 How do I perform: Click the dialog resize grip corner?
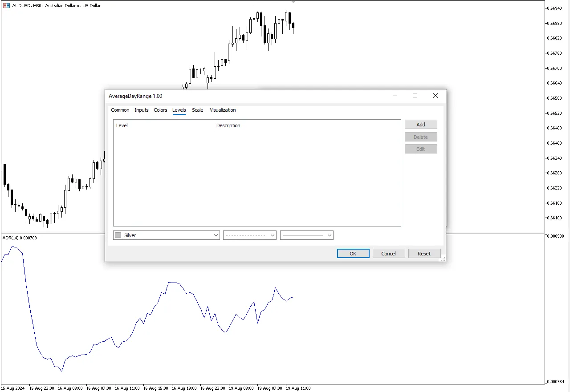click(443, 259)
